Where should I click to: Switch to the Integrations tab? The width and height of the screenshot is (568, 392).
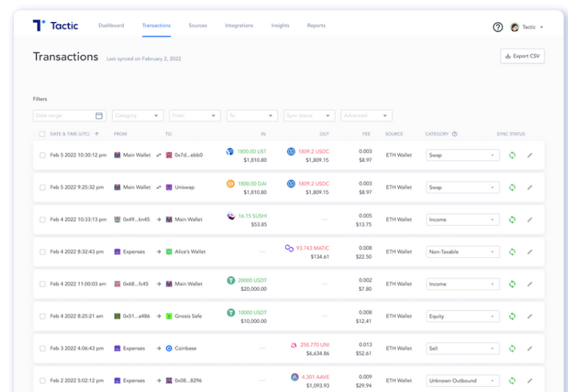pyautogui.click(x=239, y=26)
